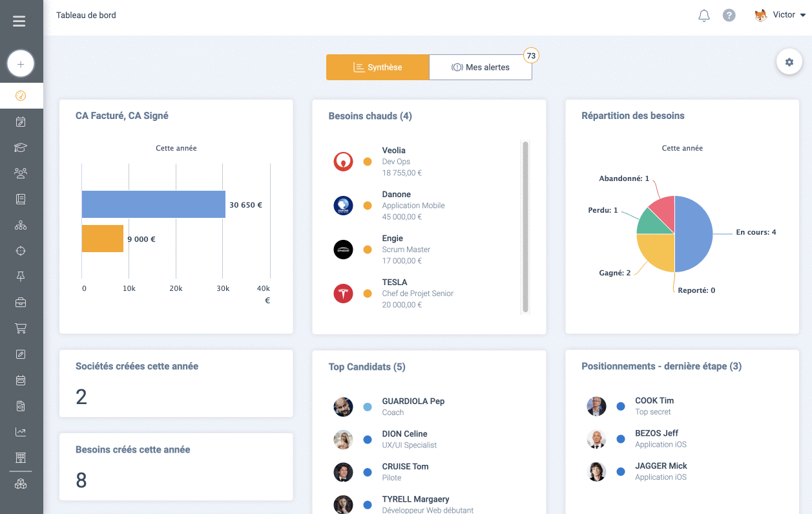Switch to the Mes alertes tab
The height and width of the screenshot is (514, 812).
coord(480,67)
